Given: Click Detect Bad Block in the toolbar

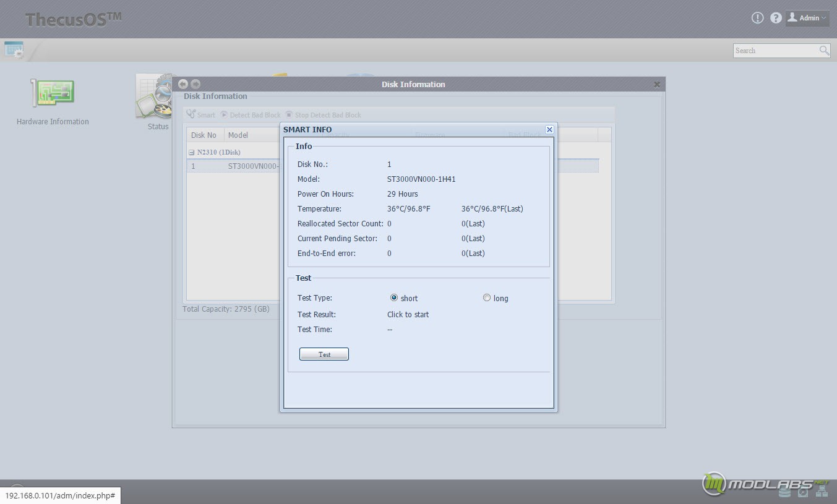Looking at the screenshot, I should [251, 115].
